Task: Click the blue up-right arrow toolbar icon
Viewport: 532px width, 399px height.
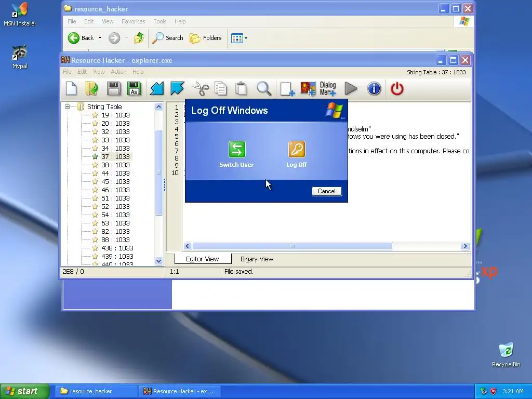Action: [x=177, y=89]
